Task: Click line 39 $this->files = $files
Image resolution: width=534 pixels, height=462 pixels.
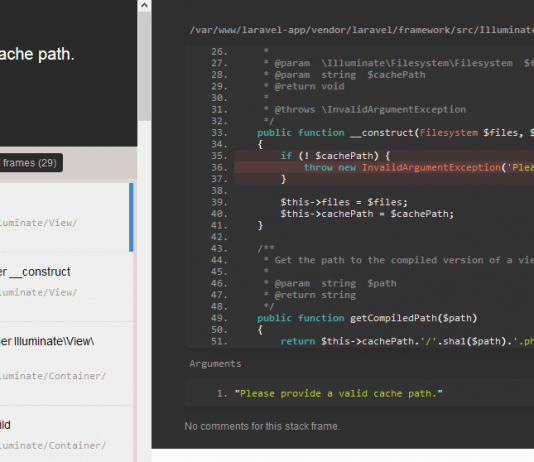Action: pos(344,202)
